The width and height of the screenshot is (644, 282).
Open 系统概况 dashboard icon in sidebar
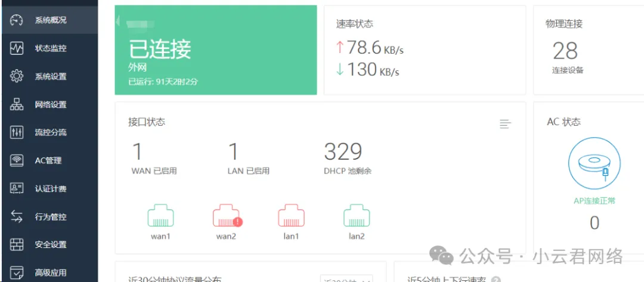[x=17, y=20]
